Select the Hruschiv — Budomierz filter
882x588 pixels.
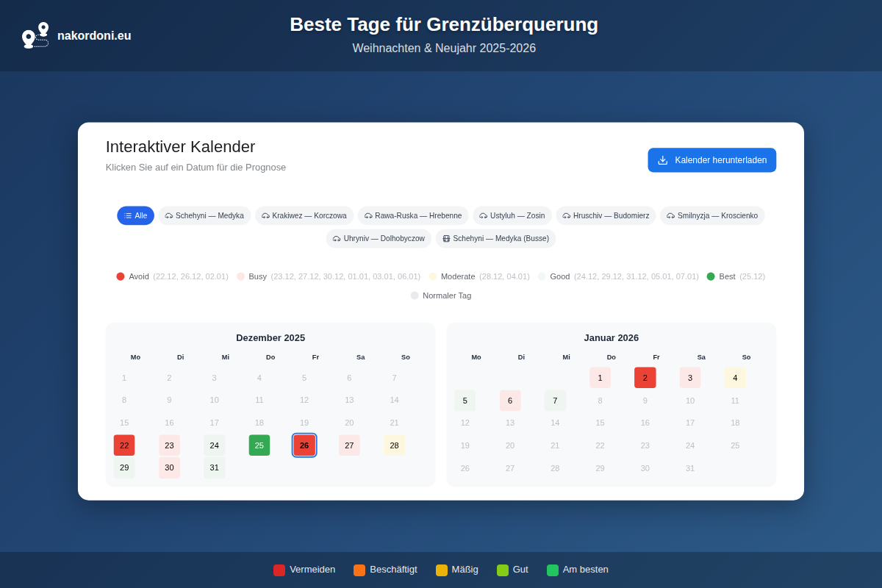[x=606, y=216]
